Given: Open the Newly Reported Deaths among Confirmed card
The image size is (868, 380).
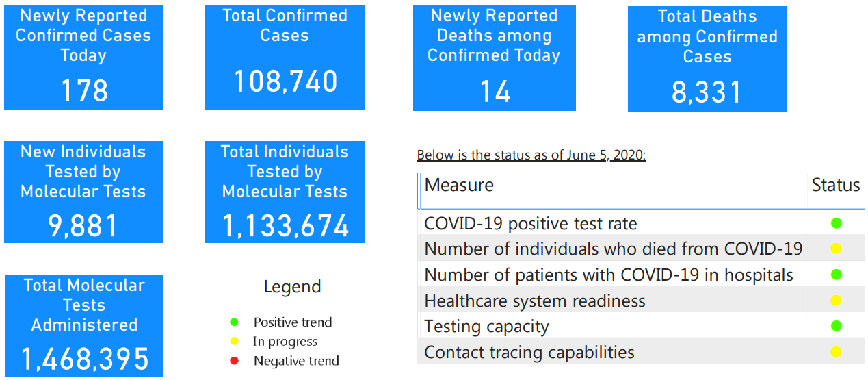Looking at the screenshot, I should tap(494, 58).
